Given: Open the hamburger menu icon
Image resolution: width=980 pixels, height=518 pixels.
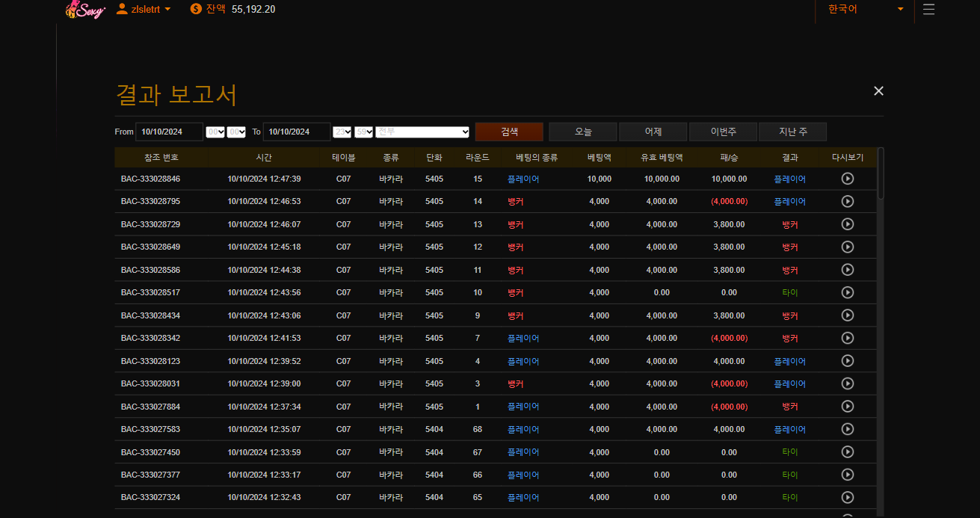Looking at the screenshot, I should point(928,10).
